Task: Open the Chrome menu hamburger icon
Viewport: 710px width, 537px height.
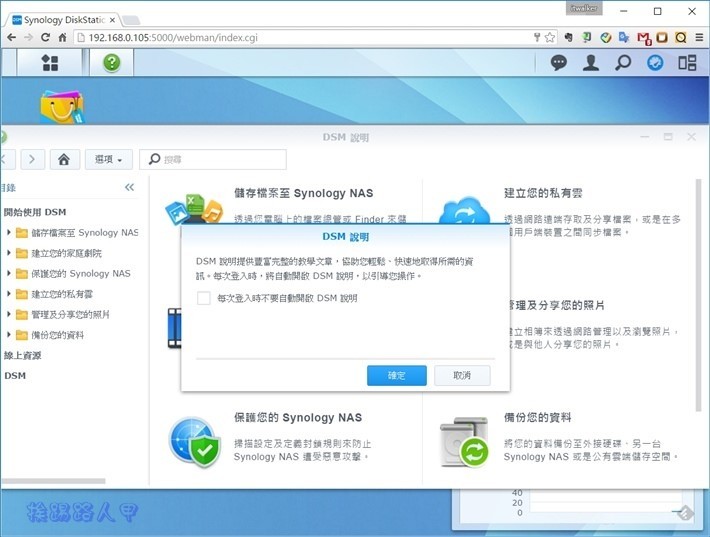Action: 700,37
